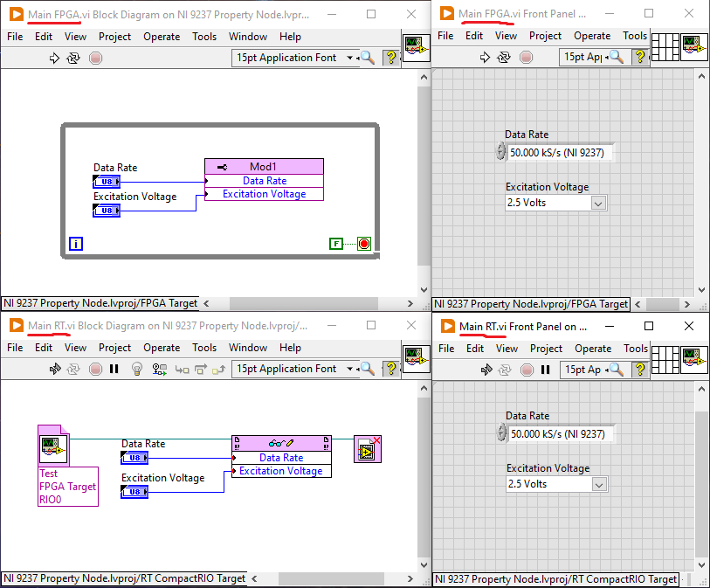Viewport: 710px width, 588px height.
Task: Open font dropdown in Main RT block diagram
Action: (x=350, y=369)
